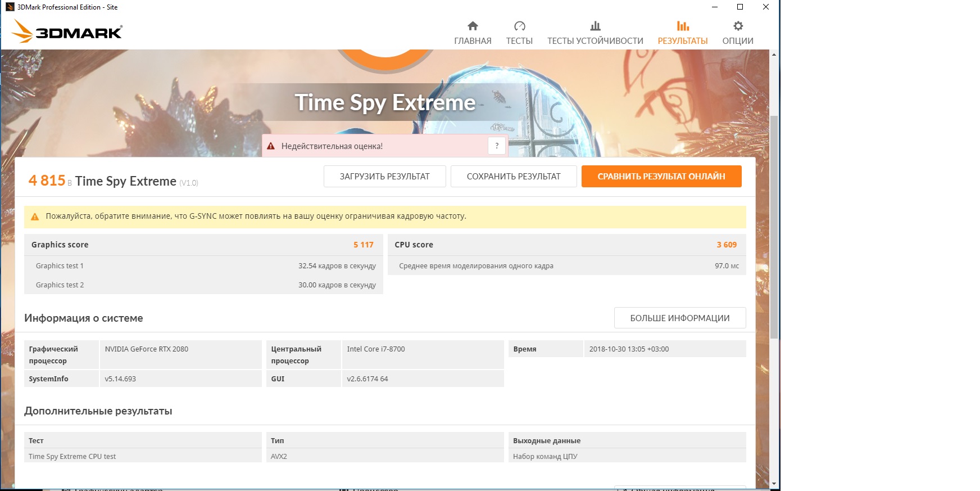Image resolution: width=980 pixels, height=491 pixels.
Task: Click the scrollbar up arrow
Action: click(774, 55)
